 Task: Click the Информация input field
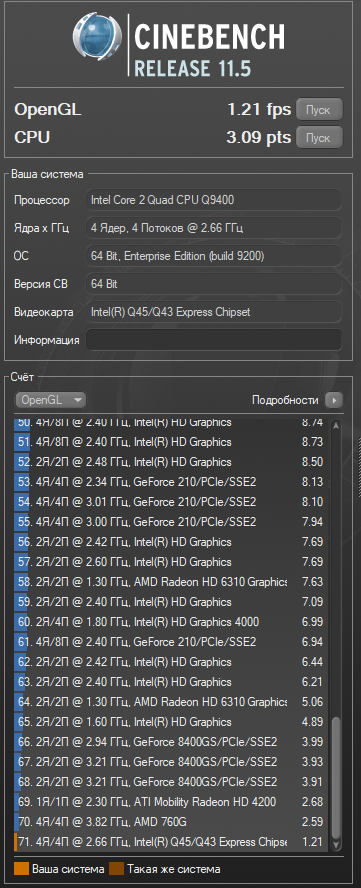[214, 340]
